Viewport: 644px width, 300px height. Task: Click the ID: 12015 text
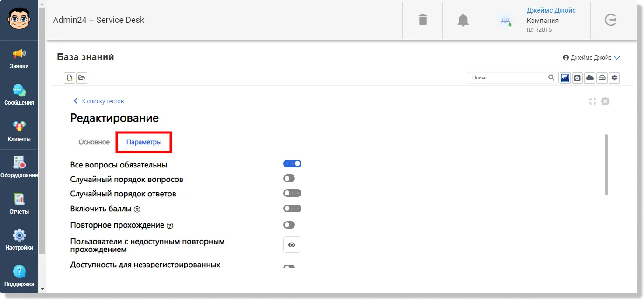(x=539, y=30)
